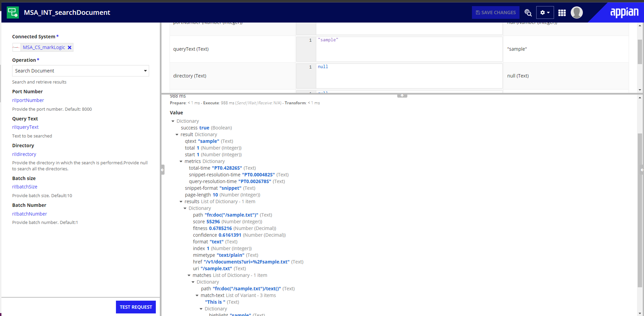Collapse the Dictionary node under match-text
Image resolution: width=644 pixels, height=316 pixels.
click(201, 309)
